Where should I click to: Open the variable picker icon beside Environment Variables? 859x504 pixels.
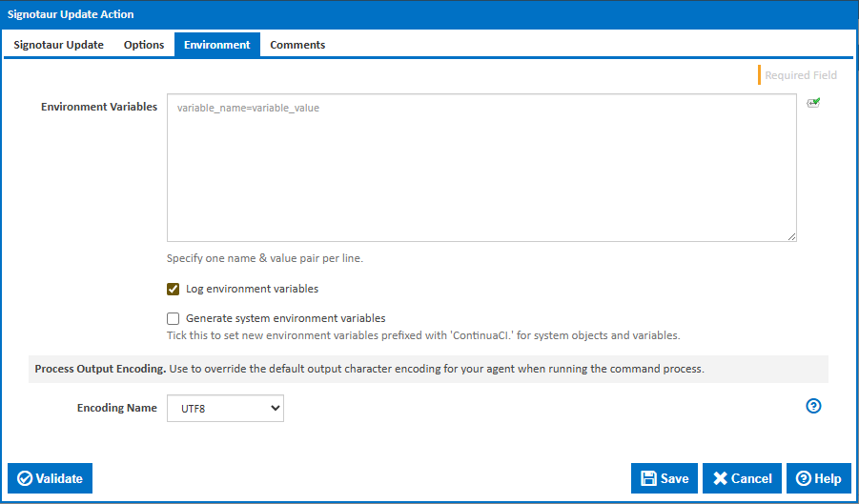(x=813, y=103)
